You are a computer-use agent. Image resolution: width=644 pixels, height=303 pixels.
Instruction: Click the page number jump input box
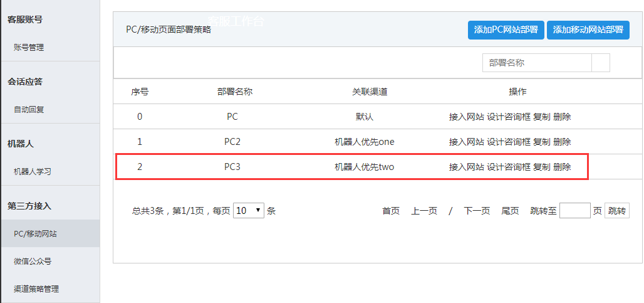coord(574,211)
